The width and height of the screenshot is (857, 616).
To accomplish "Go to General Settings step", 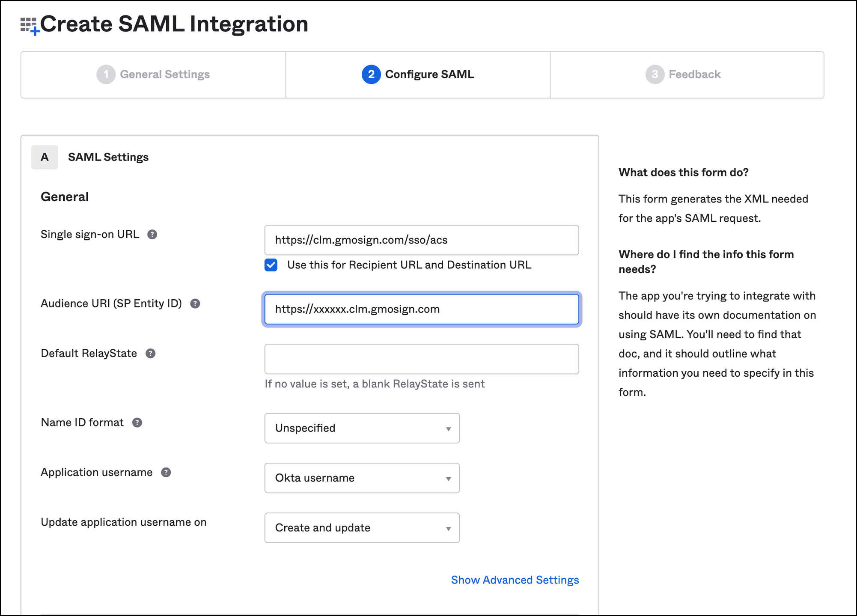I will pos(153,74).
